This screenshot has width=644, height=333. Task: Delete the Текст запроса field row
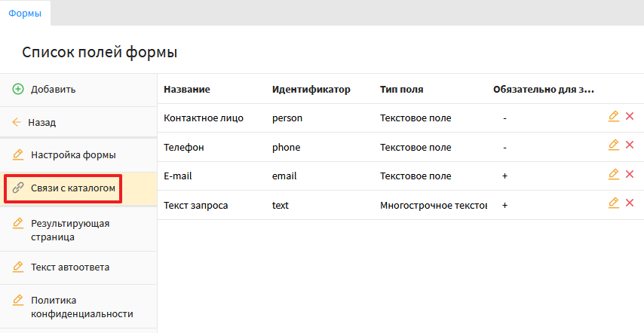pos(630,203)
